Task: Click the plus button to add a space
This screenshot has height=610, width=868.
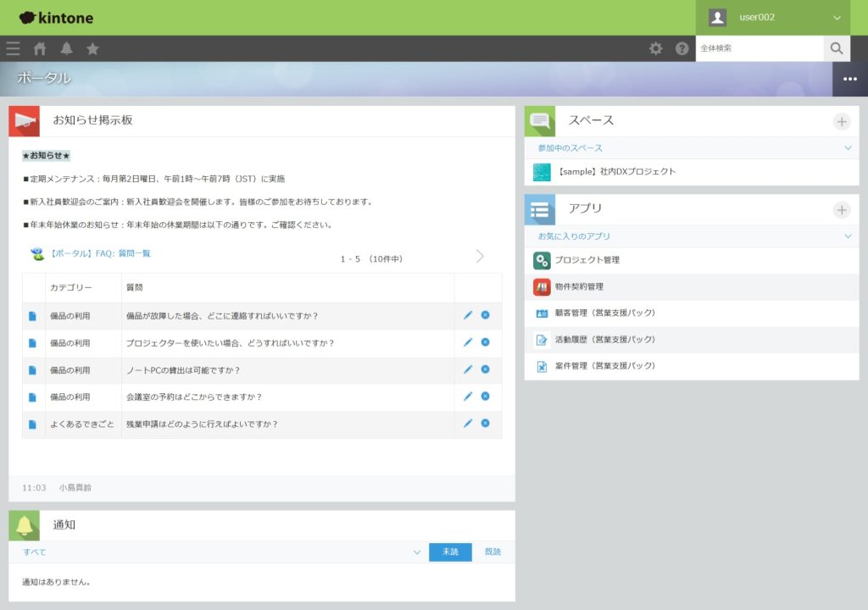Action: 841,122
